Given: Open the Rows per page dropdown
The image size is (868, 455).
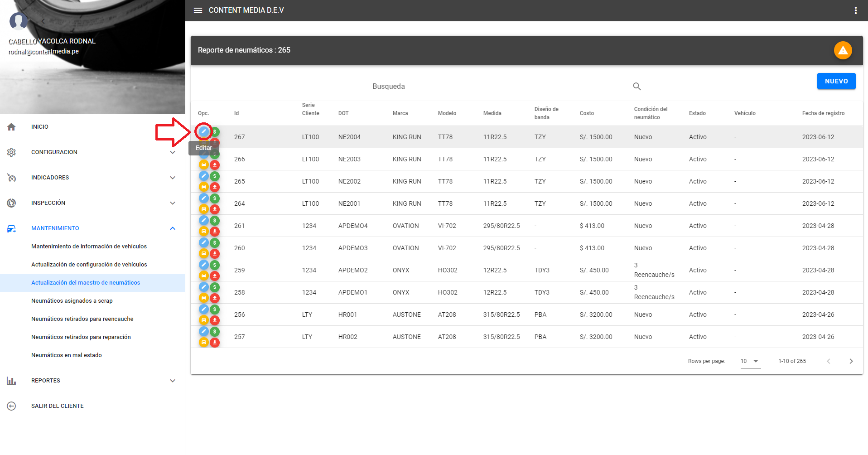Looking at the screenshot, I should (750, 361).
